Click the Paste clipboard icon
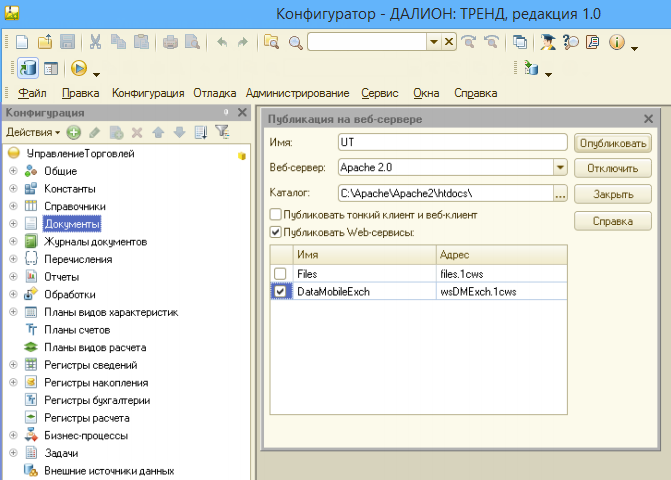This screenshot has width=671, height=480. 141,42
